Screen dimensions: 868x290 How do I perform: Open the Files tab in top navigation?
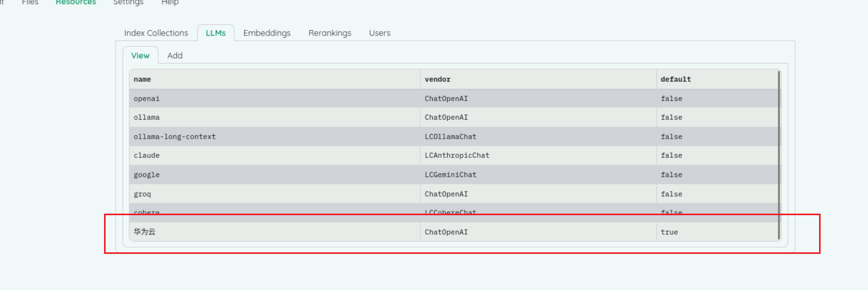[x=30, y=3]
